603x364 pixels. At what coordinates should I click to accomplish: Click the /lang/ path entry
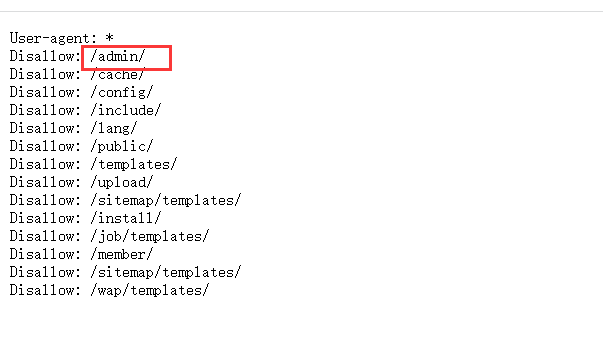114,128
